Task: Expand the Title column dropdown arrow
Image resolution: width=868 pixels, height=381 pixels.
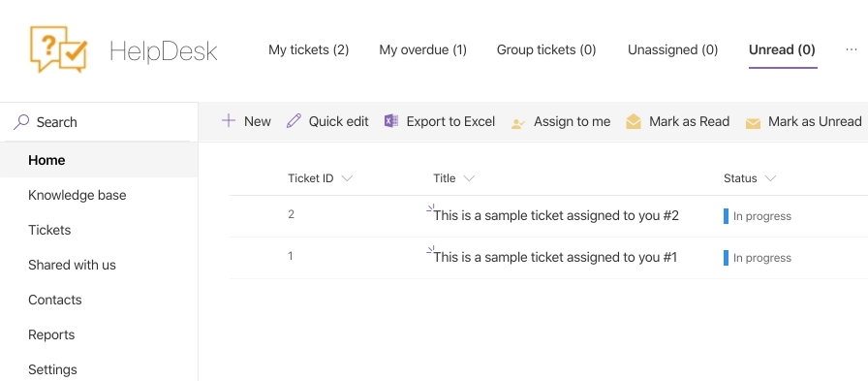Action: 469,178
